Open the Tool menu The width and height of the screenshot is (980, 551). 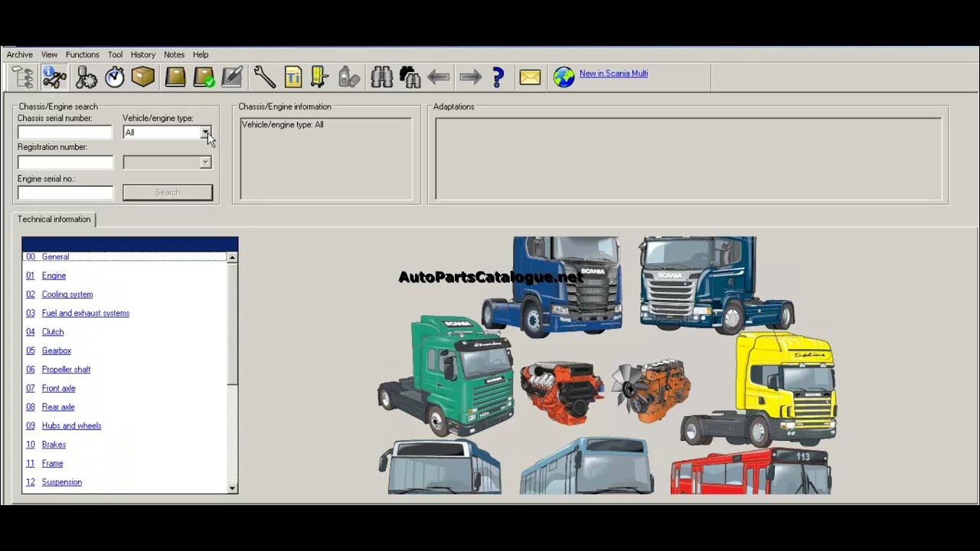tap(115, 54)
